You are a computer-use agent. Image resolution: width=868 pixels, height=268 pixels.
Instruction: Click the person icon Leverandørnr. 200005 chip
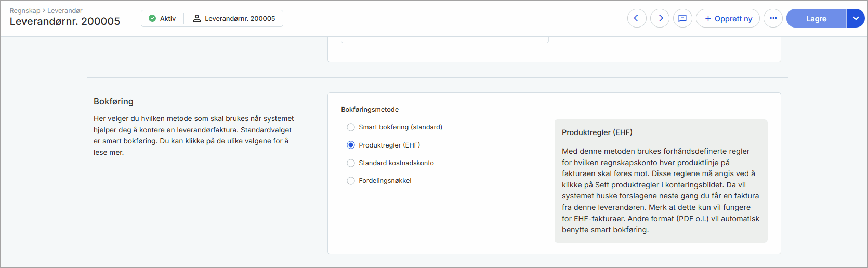tap(234, 18)
